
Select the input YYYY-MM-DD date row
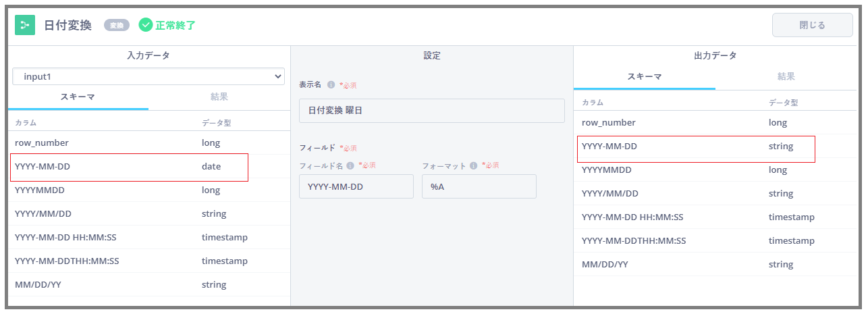coord(149,167)
